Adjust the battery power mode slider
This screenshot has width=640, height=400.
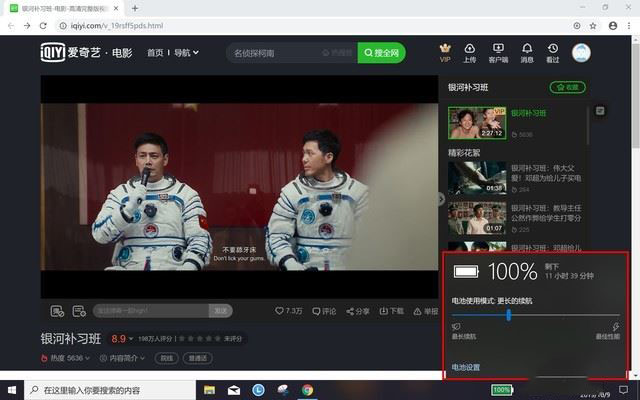click(x=508, y=315)
